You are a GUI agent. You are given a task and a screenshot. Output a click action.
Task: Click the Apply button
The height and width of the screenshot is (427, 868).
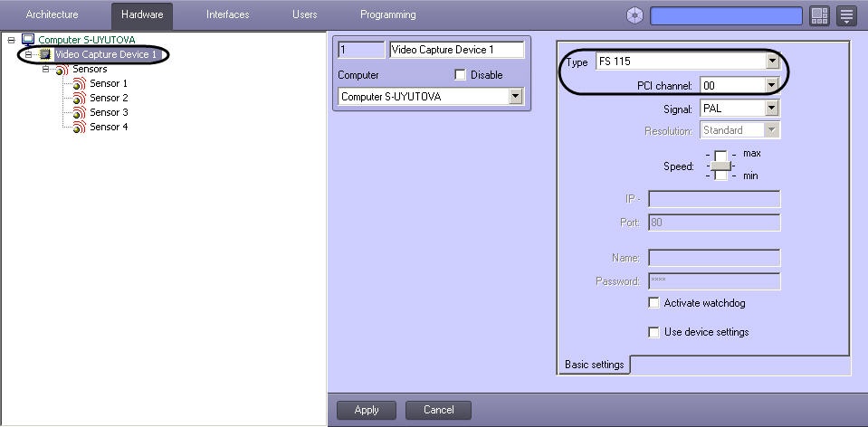(367, 410)
